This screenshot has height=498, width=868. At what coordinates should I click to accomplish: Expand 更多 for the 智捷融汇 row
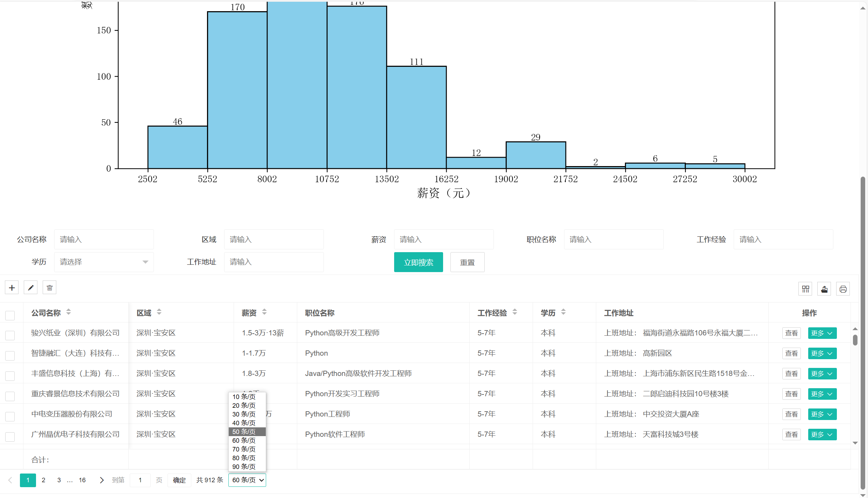click(822, 354)
